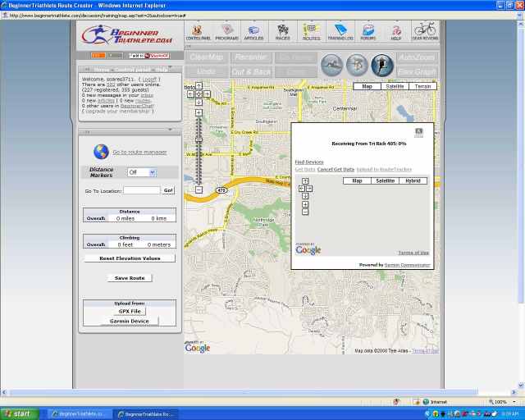Open the Help nav icon

[x=396, y=32]
